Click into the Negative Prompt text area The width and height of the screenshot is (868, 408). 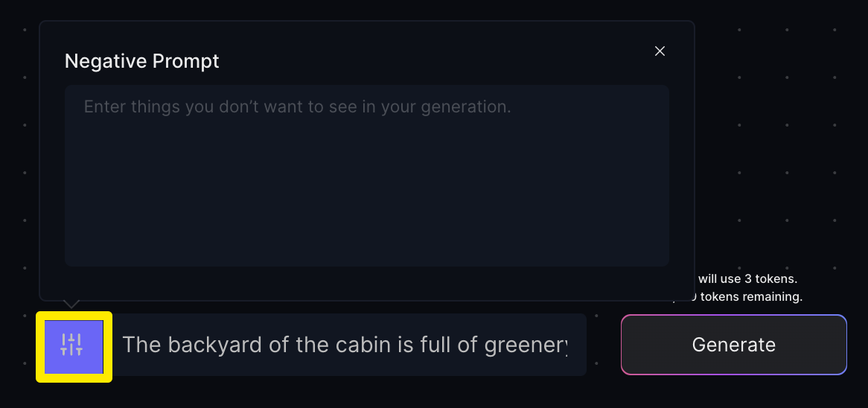click(366, 175)
